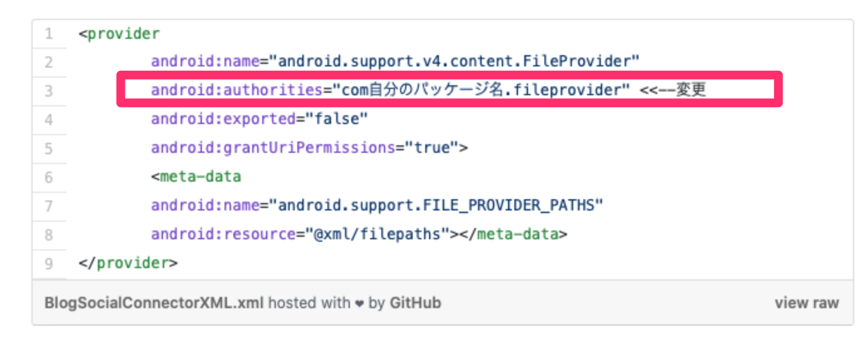868x342 pixels.
Task: Select line number 6
Action: [x=49, y=177]
